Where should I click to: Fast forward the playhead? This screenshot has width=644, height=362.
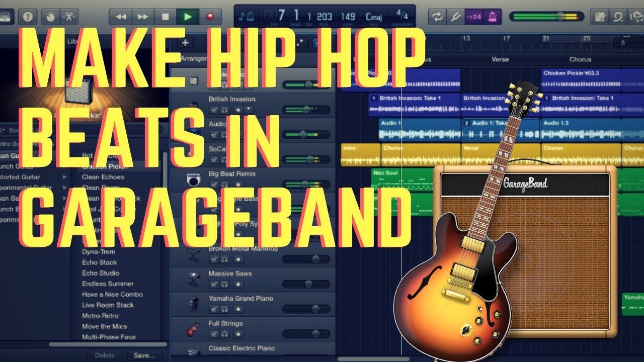click(143, 17)
